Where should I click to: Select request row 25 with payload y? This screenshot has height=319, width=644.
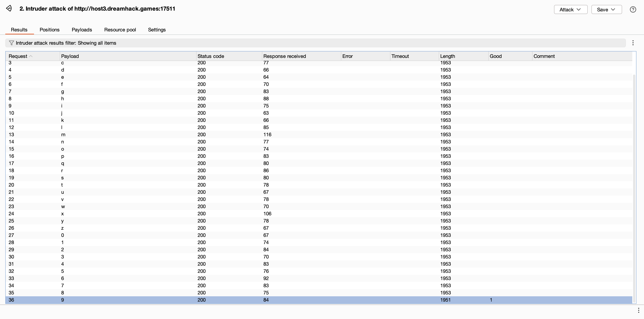(319, 221)
